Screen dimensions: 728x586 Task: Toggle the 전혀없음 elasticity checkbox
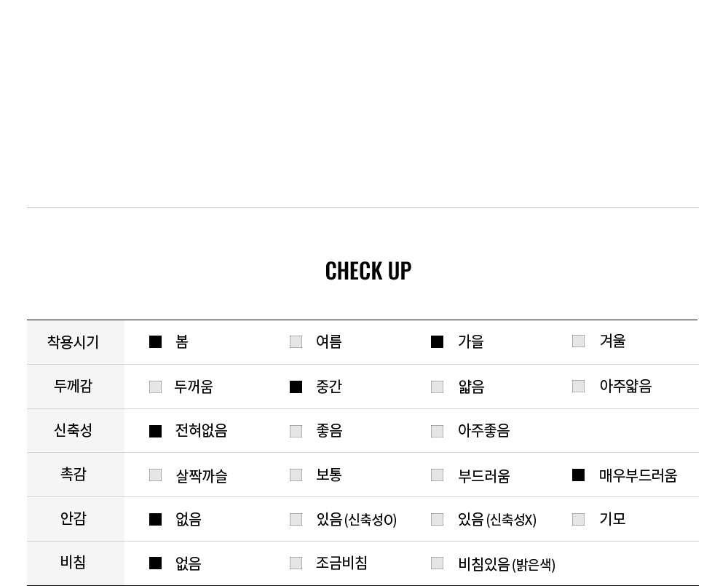pyautogui.click(x=155, y=432)
